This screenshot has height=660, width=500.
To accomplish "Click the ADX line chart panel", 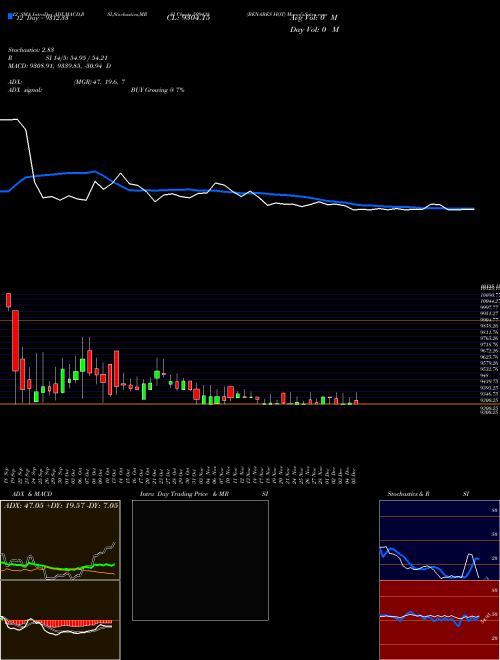I will [60, 540].
